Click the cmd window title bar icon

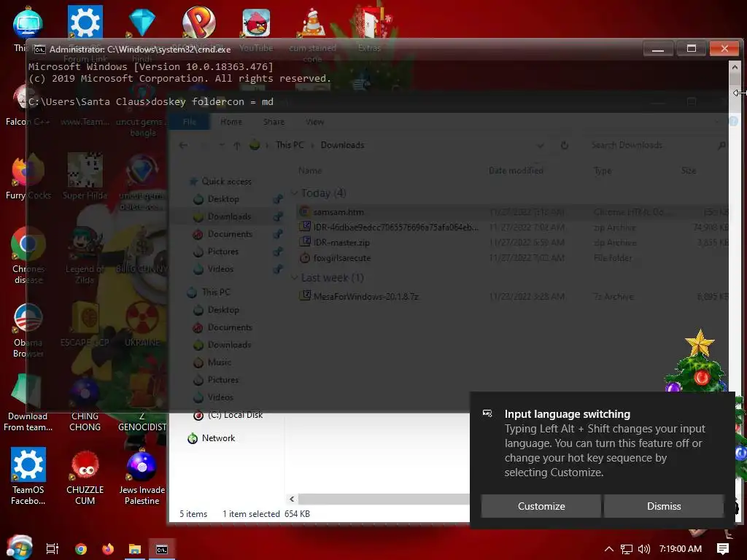(40, 49)
